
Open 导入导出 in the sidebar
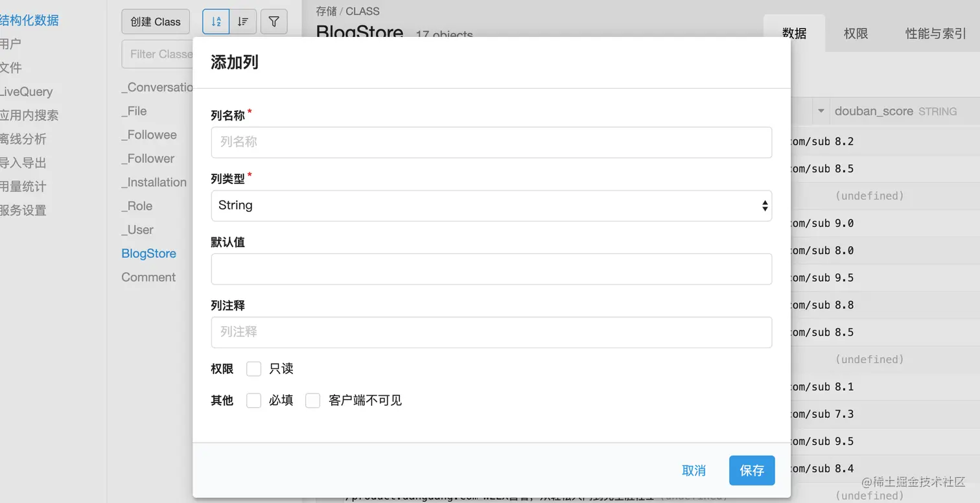(x=23, y=163)
